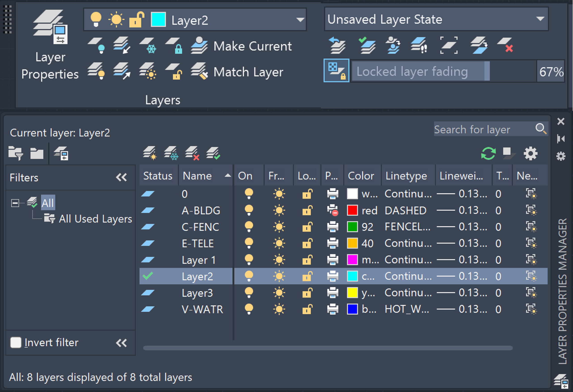Viewport: 573px width, 392px height.
Task: Enable the Invert filter checkbox
Action: 16,342
